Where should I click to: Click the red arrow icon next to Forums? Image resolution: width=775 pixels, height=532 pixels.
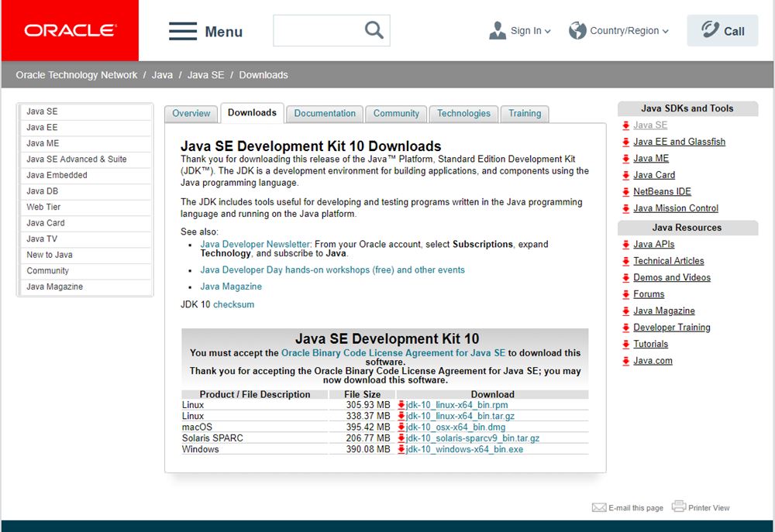(x=625, y=294)
